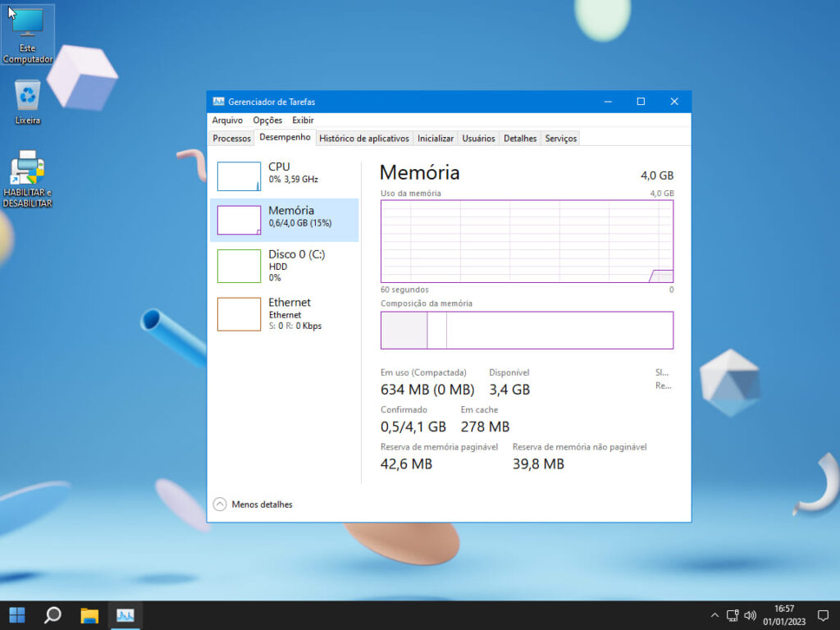
Task: Open the Exibir menu
Action: [x=303, y=121]
